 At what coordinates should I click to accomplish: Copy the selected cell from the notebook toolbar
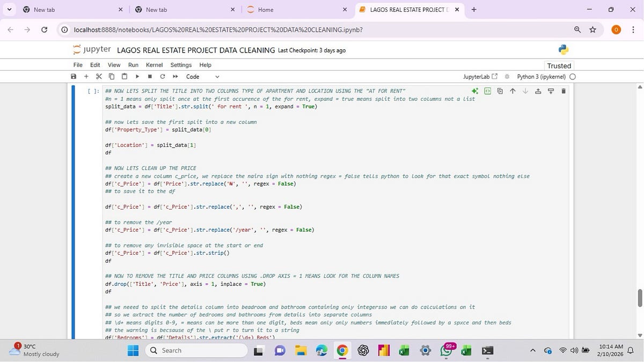112,77
